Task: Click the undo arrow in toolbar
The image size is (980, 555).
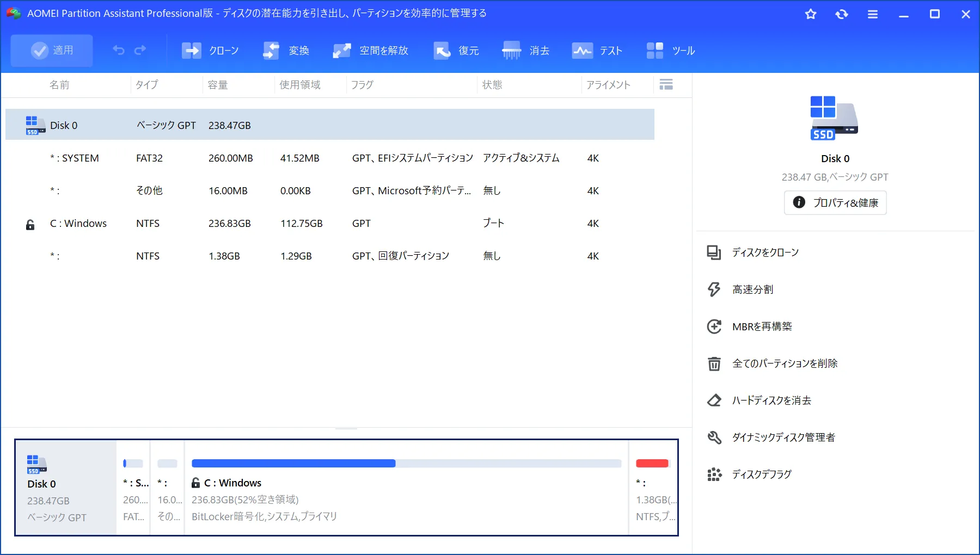Action: (119, 50)
